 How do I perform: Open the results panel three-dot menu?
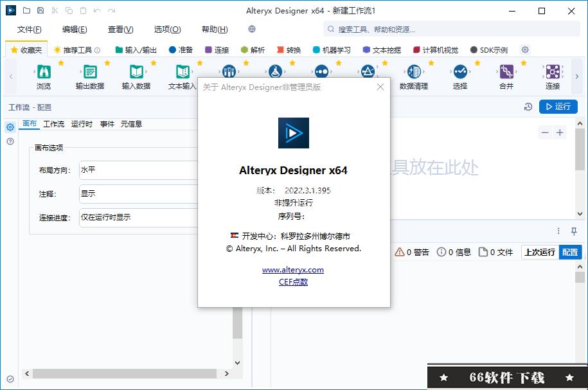pyautogui.click(x=558, y=231)
